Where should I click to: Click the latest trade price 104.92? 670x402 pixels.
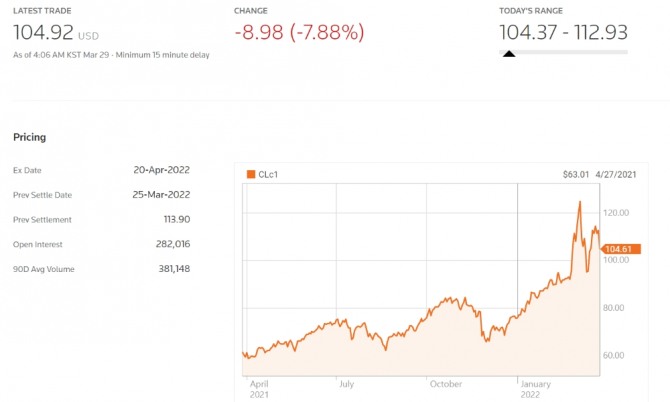coord(43,32)
